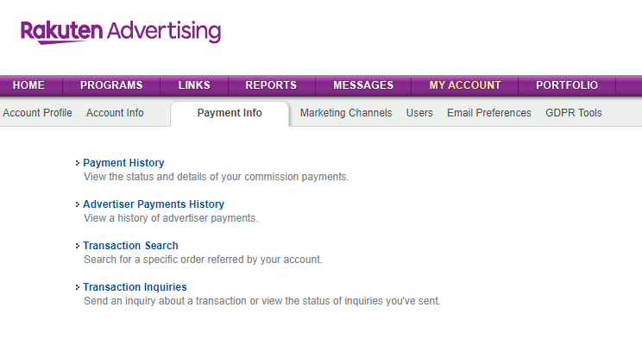642x364 pixels.
Task: Open the Payment History link
Action: [123, 163]
